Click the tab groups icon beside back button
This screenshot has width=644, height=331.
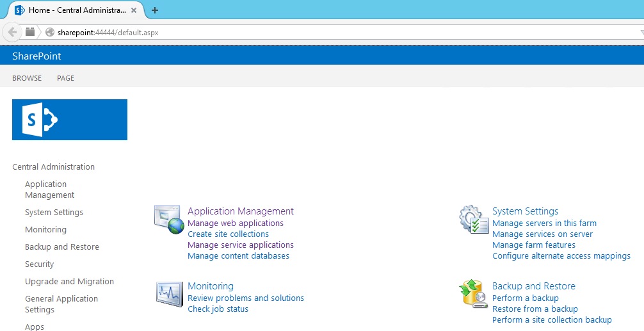30,31
